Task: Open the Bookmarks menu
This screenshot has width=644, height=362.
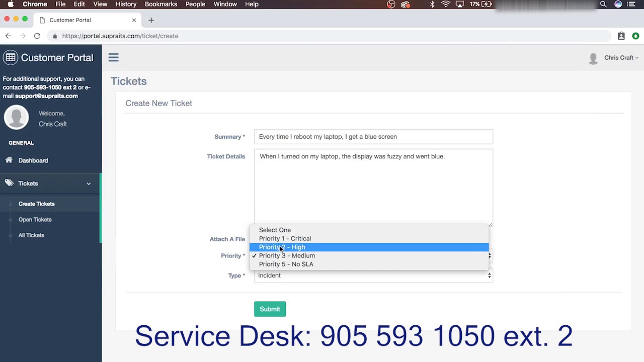Action: click(161, 4)
